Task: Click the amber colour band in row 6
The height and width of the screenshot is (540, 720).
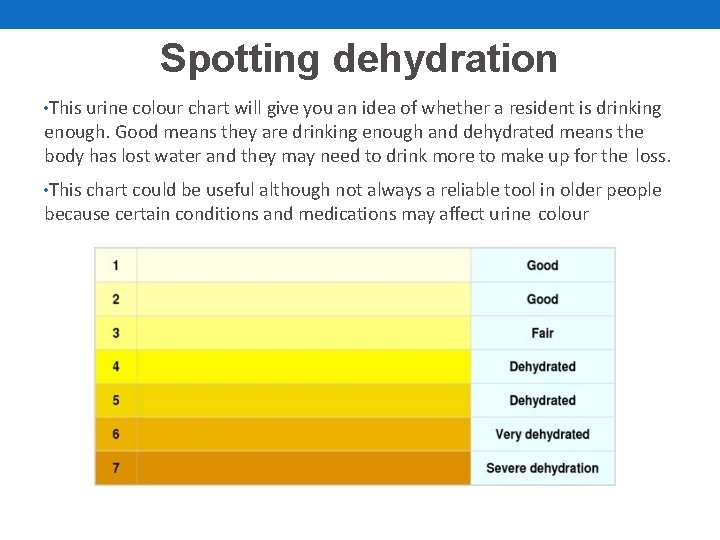Action: [303, 434]
